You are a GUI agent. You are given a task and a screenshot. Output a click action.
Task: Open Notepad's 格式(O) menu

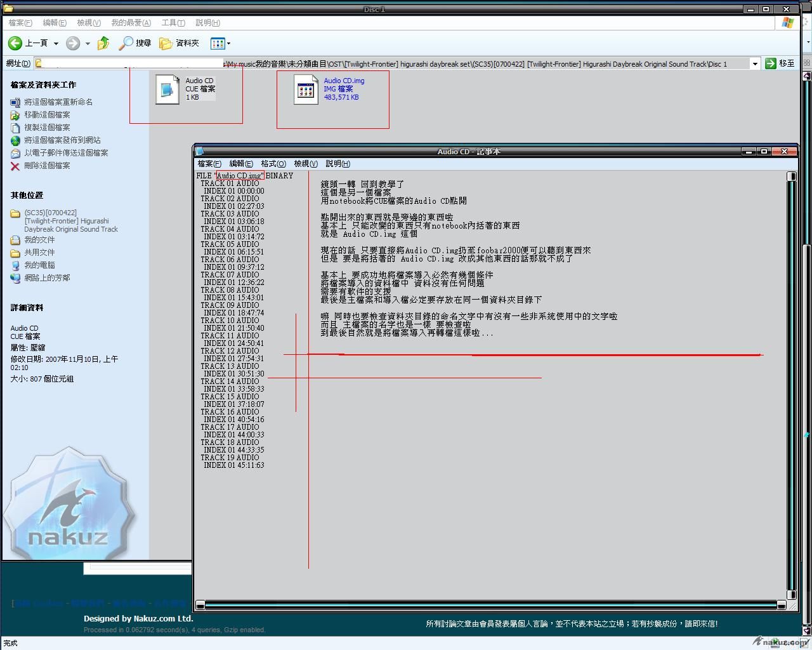[x=273, y=164]
